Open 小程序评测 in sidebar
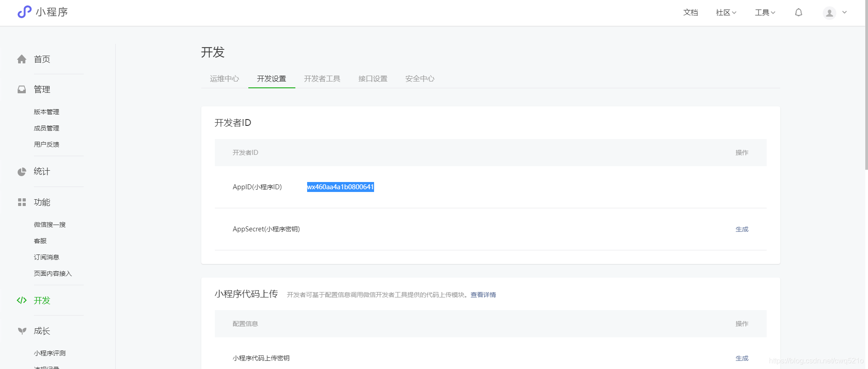Viewport: 868px width, 369px height. coord(50,353)
